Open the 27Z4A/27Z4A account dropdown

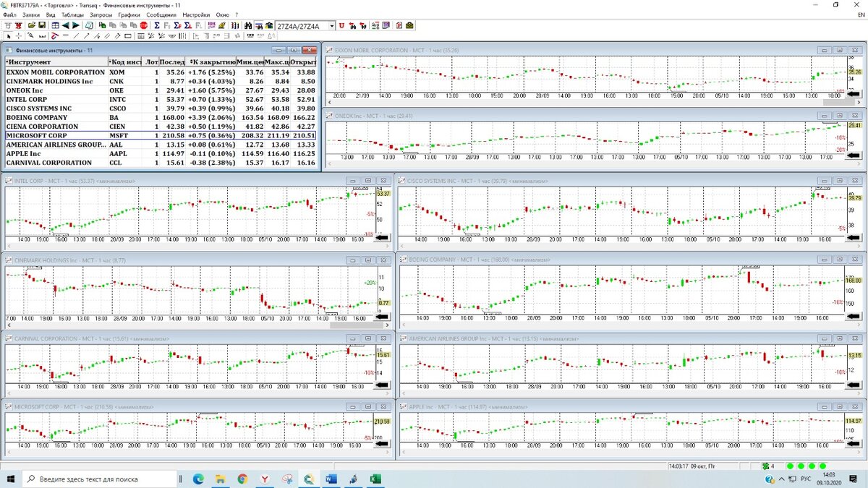(x=331, y=25)
